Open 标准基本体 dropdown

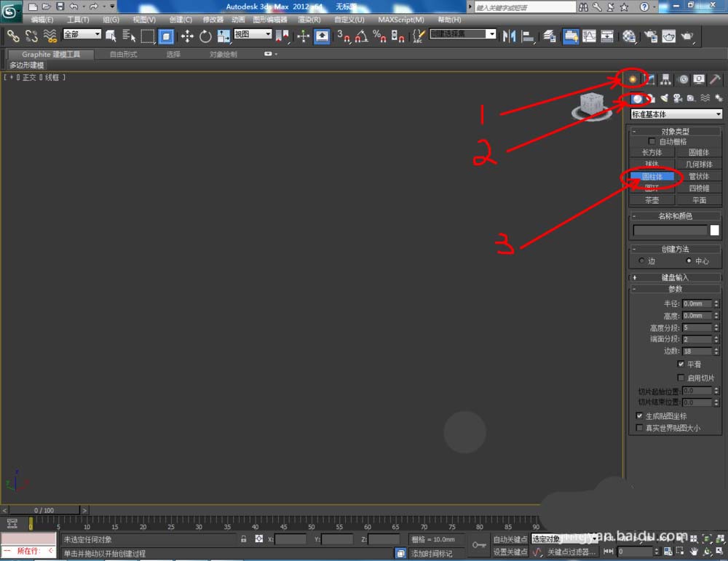[676, 114]
